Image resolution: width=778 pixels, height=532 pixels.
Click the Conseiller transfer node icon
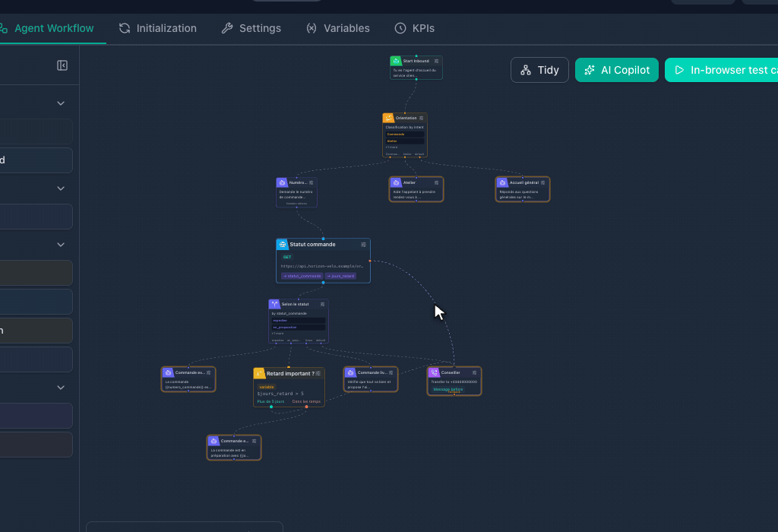434,372
